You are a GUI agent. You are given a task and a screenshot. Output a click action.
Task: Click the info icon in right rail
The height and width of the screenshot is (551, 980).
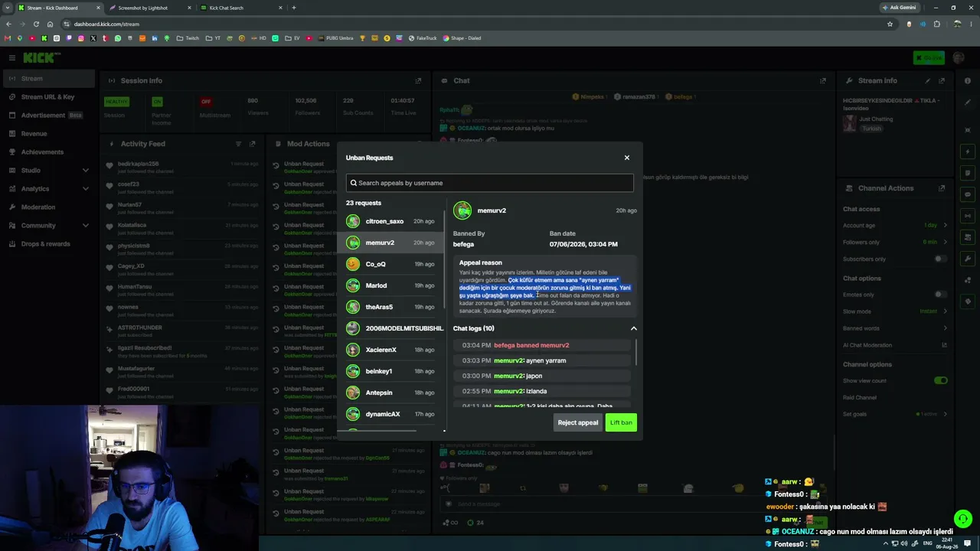coord(968,80)
